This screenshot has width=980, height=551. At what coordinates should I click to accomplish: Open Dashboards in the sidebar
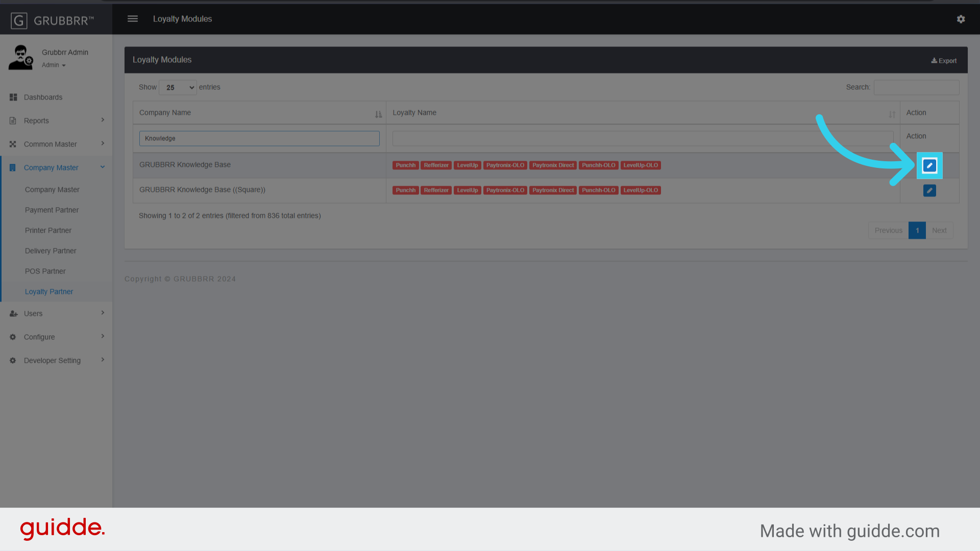(43, 97)
